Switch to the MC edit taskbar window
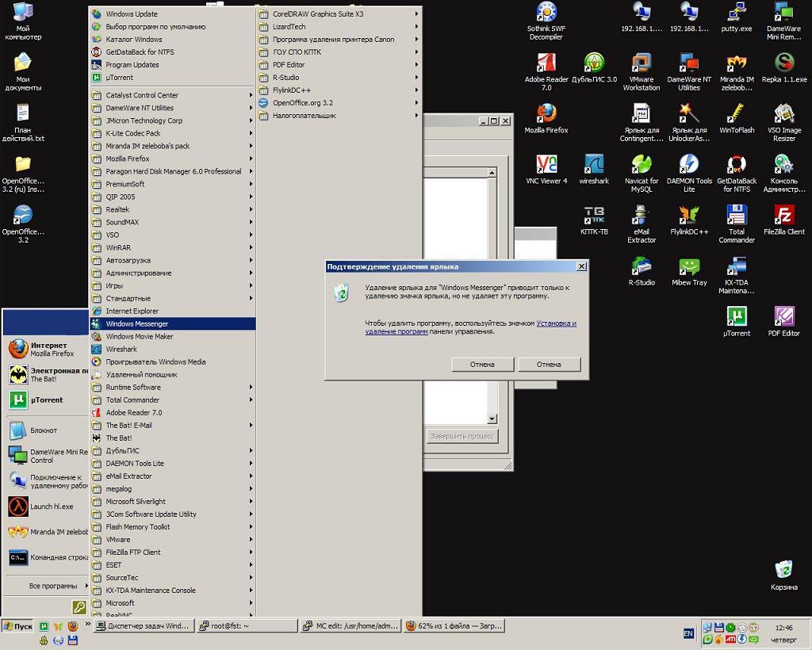 tap(351, 625)
